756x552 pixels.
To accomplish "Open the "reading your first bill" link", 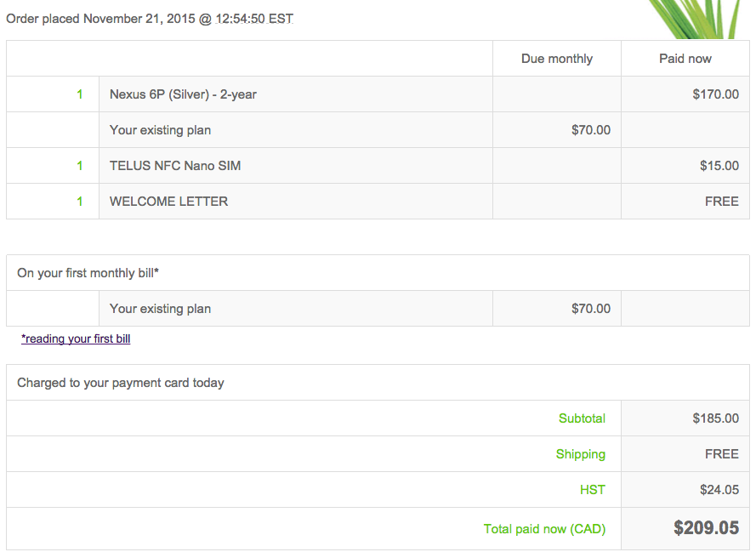I will (76, 339).
